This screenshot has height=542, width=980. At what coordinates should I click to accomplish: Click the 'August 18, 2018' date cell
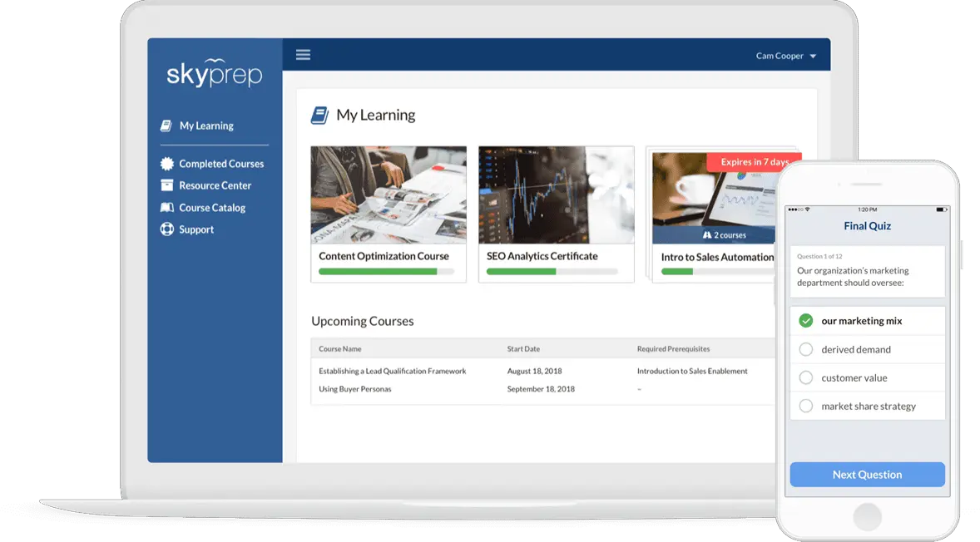tap(534, 371)
